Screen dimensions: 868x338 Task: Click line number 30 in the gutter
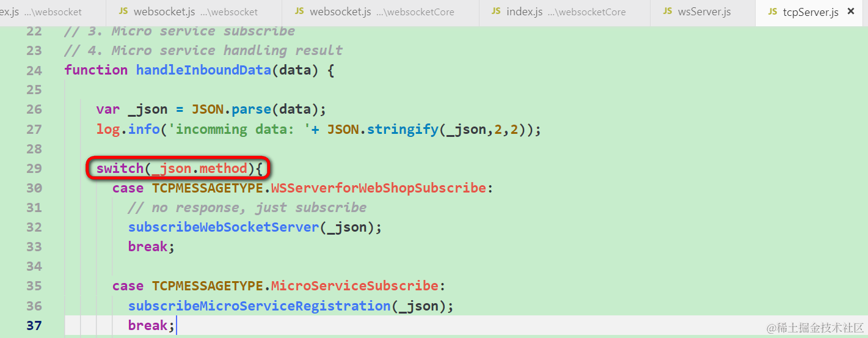(34, 188)
